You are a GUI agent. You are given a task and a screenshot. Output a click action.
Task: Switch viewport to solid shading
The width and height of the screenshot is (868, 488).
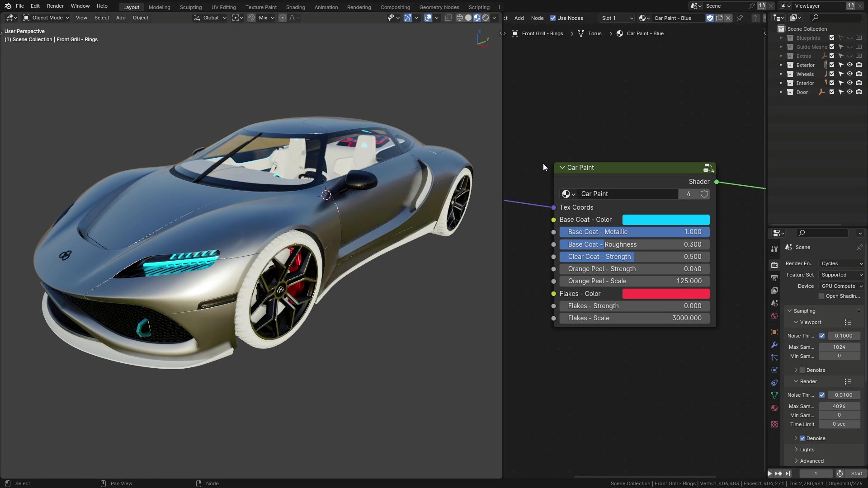click(468, 18)
